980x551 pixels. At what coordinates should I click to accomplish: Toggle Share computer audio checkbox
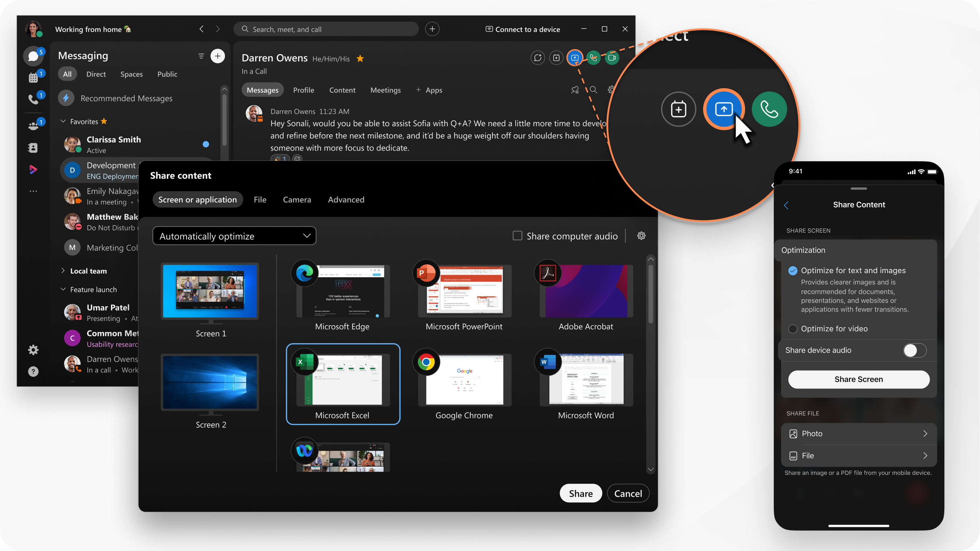pos(518,235)
